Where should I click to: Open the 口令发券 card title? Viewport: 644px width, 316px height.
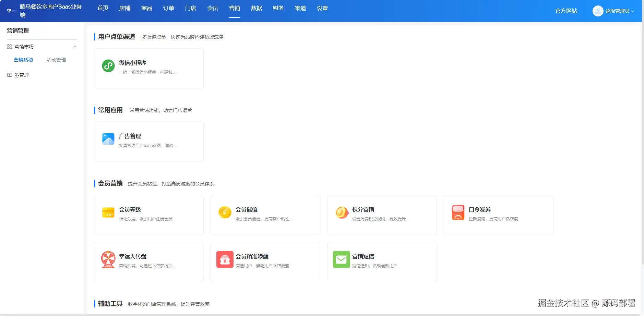coord(480,209)
